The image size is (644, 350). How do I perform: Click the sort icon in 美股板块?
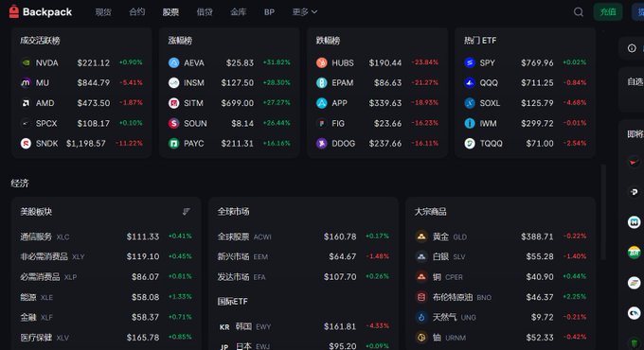coord(186,211)
